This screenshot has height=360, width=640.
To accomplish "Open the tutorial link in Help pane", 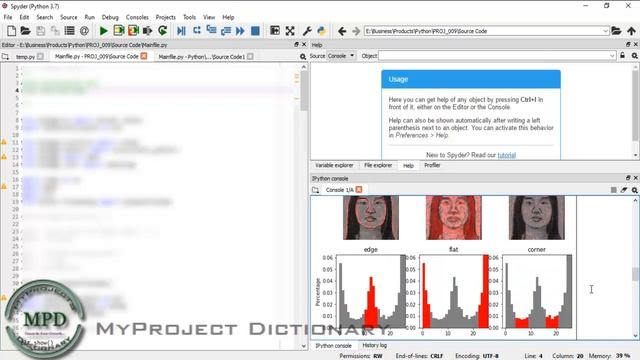I will pyautogui.click(x=507, y=155).
